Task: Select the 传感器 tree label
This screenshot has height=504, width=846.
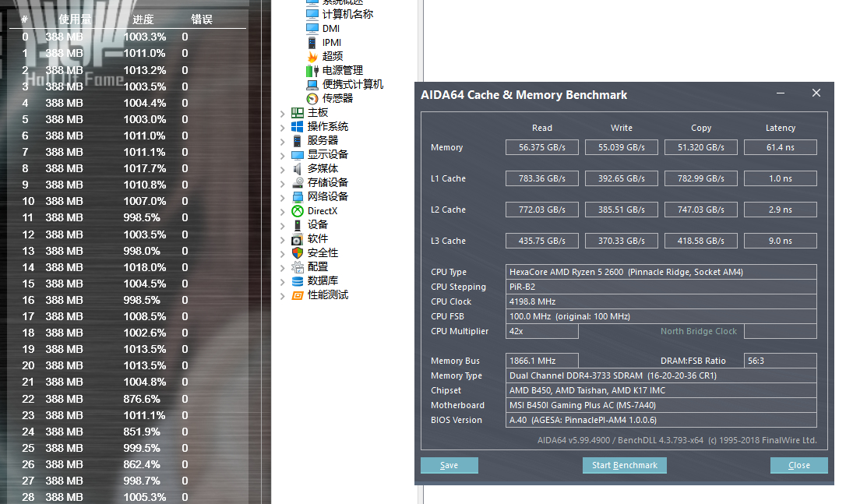Action: pyautogui.click(x=338, y=98)
